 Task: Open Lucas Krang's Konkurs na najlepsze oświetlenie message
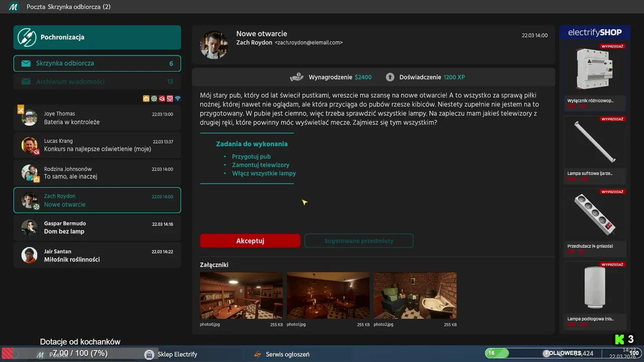pyautogui.click(x=97, y=145)
